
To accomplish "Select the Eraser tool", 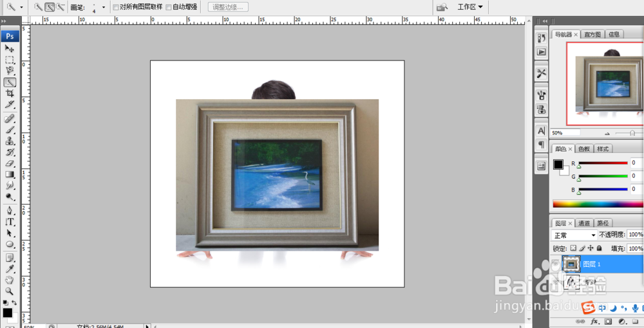I will coord(10,163).
